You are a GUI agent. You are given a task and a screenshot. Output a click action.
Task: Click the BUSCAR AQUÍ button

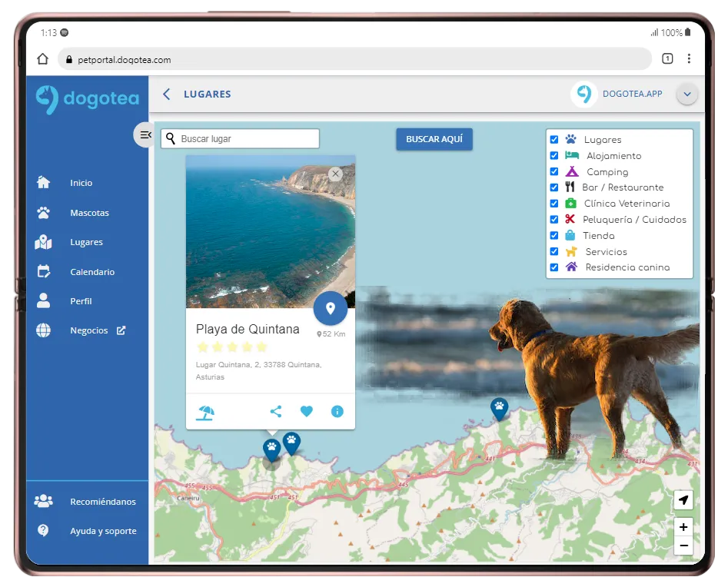pos(434,139)
